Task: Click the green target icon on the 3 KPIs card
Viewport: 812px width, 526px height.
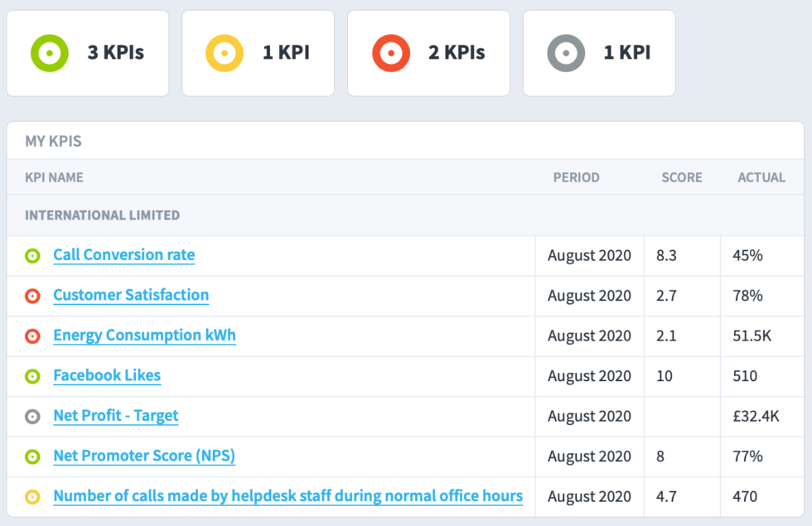Action: point(49,52)
